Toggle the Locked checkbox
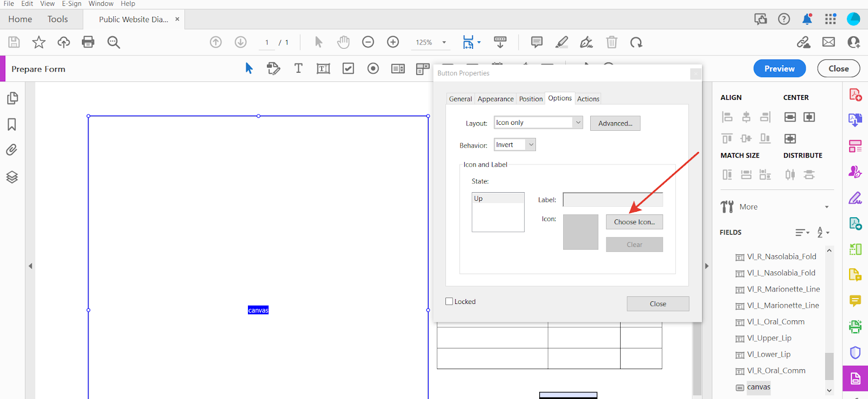Image resolution: width=868 pixels, height=399 pixels. coord(449,301)
